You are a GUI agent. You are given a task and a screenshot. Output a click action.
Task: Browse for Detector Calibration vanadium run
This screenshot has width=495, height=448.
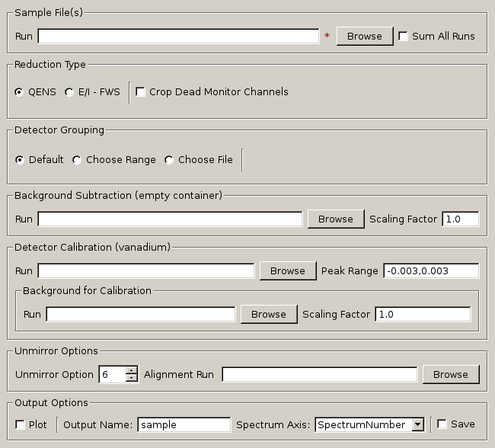pos(287,271)
